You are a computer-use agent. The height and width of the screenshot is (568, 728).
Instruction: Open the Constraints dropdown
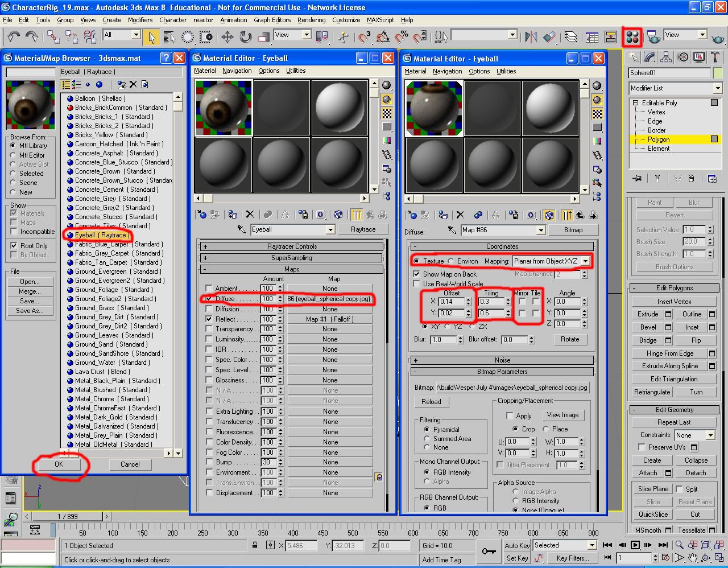click(x=710, y=435)
